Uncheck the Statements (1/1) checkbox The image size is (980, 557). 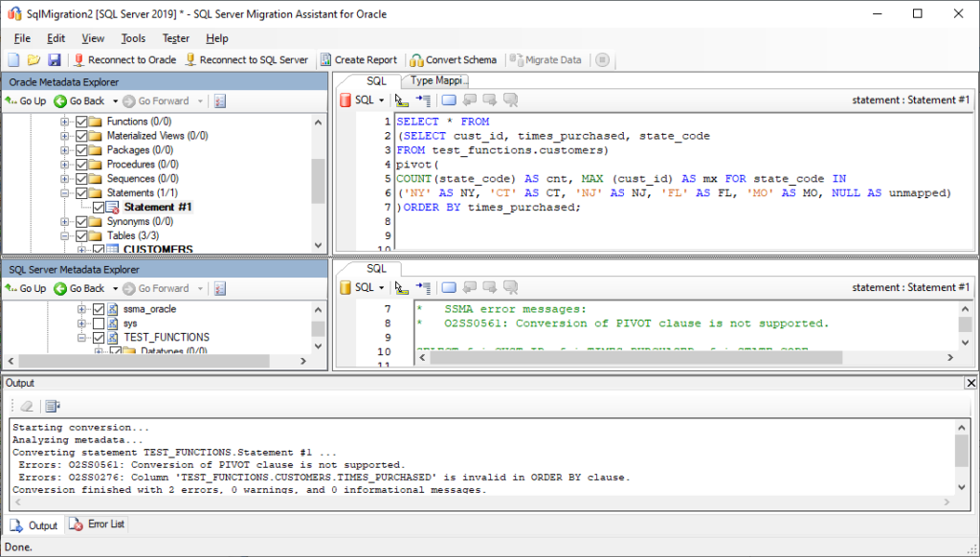tap(81, 193)
